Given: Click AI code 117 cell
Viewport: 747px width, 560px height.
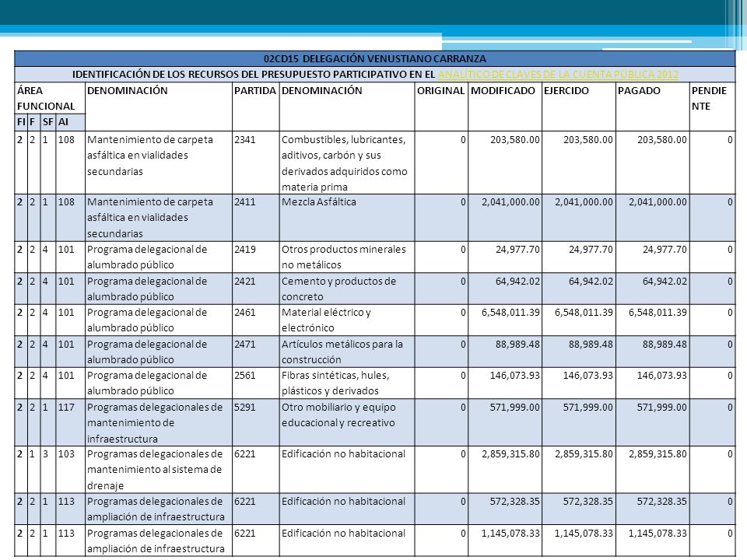Looking at the screenshot, I should click(x=71, y=422).
